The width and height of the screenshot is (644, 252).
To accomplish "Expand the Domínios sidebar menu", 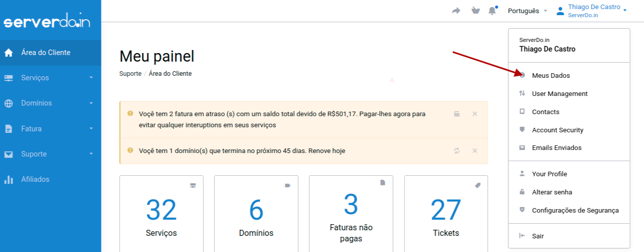I will [50, 103].
